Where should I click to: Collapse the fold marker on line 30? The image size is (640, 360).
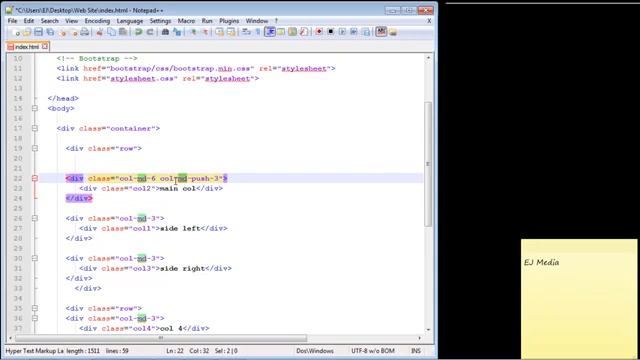[35, 258]
